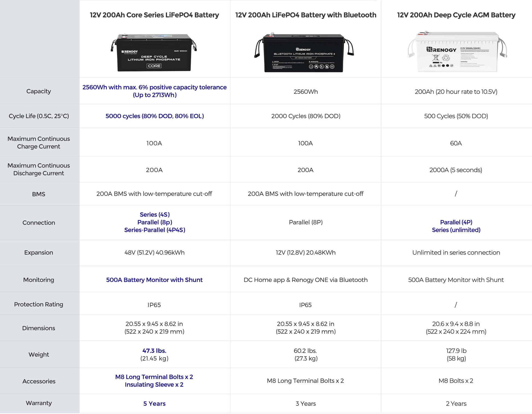Click the 'BMS' row label
The height and width of the screenshot is (414, 532).
(x=39, y=194)
